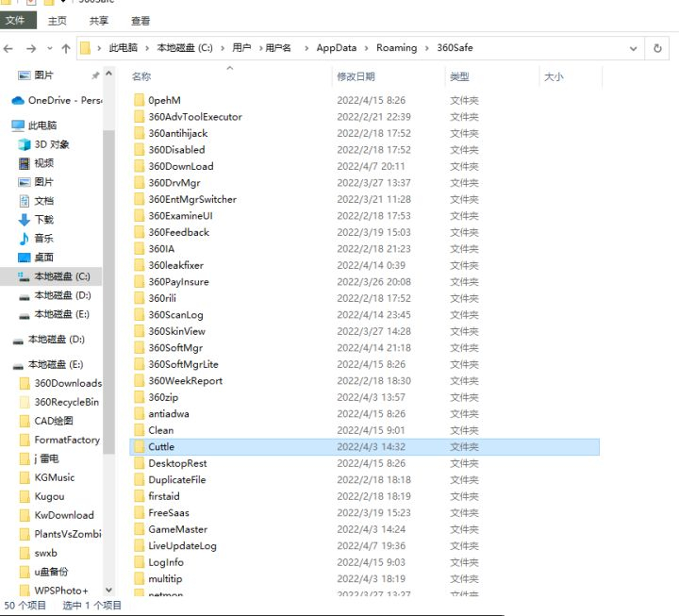Open the 文件 ribbon tab

(x=18, y=21)
